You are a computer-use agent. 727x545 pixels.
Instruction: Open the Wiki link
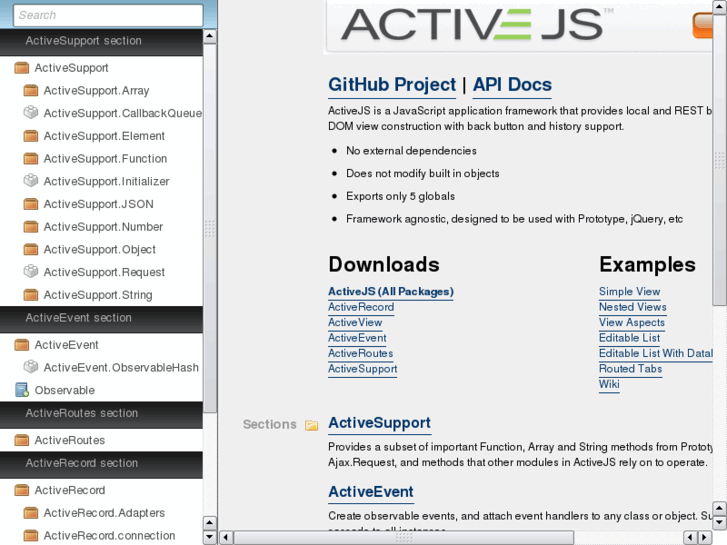click(x=609, y=384)
